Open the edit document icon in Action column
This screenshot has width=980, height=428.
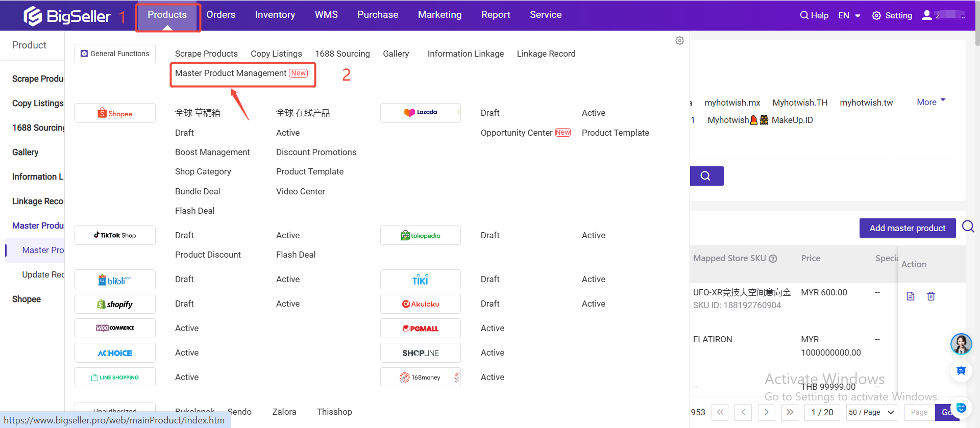[x=910, y=296]
